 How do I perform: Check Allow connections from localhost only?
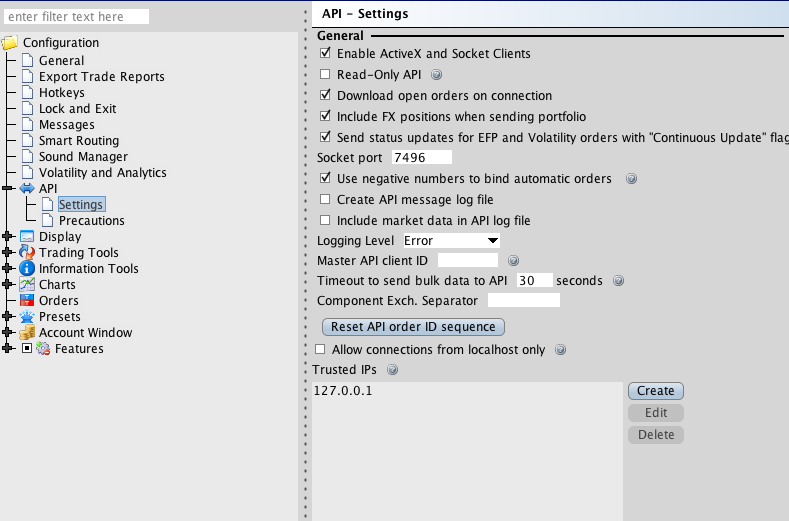pyautogui.click(x=321, y=350)
